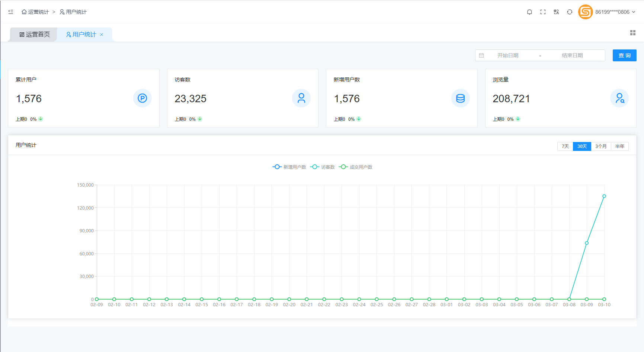This screenshot has height=352, width=644.
Task: Toggle 新增用户数 legend series
Action: tap(289, 167)
